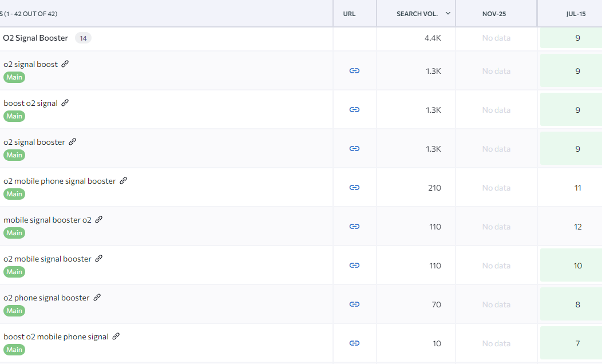
Task: Click search volume 10 cell
Action: (x=437, y=343)
